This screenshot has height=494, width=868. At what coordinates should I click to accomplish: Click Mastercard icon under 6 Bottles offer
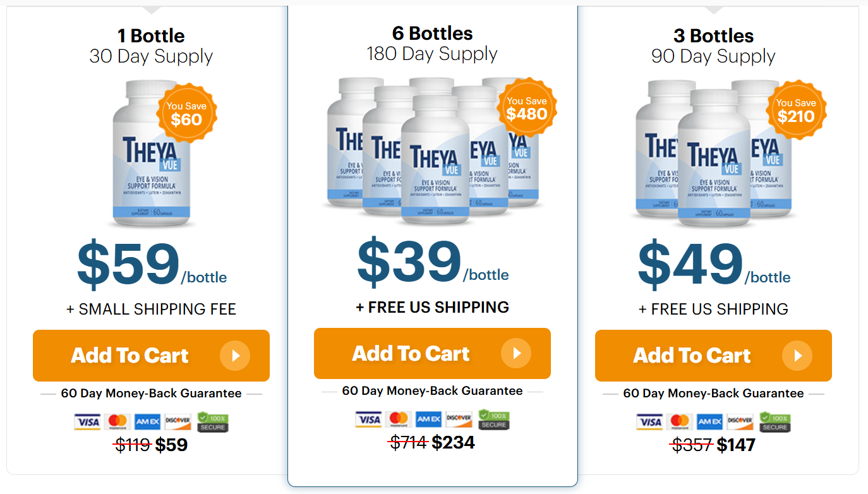[399, 419]
